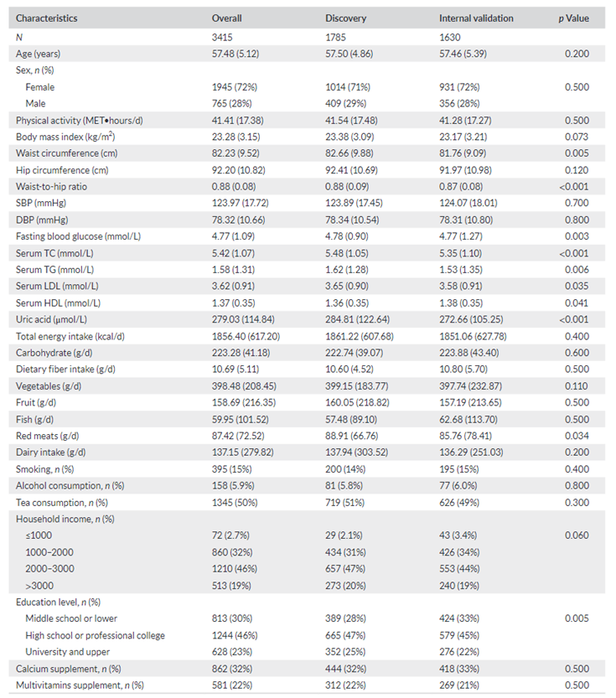Click the Total energy intake row label
Image resolution: width=616 pixels, height=698 pixels.
pyautogui.click(x=70, y=335)
